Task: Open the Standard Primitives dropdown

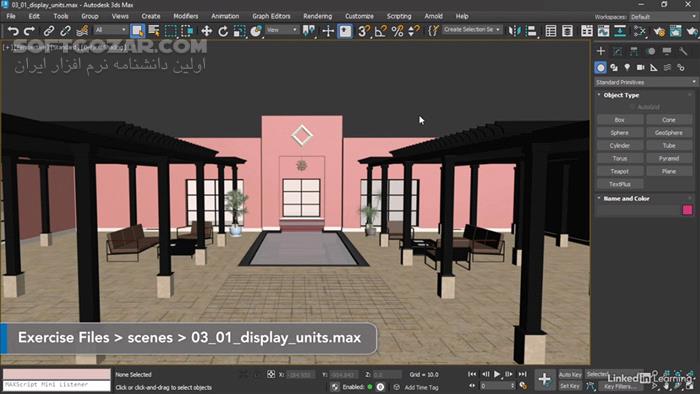Action: [x=646, y=82]
